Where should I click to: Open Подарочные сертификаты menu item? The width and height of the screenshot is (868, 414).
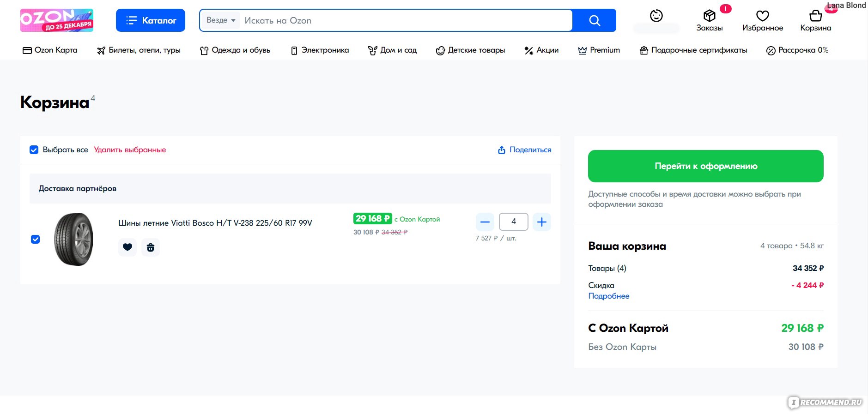(693, 50)
